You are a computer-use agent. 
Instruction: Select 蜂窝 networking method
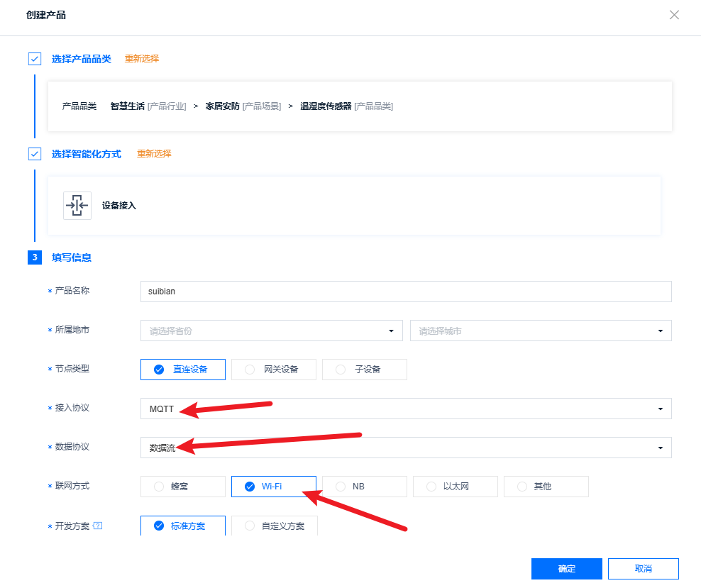tap(183, 487)
